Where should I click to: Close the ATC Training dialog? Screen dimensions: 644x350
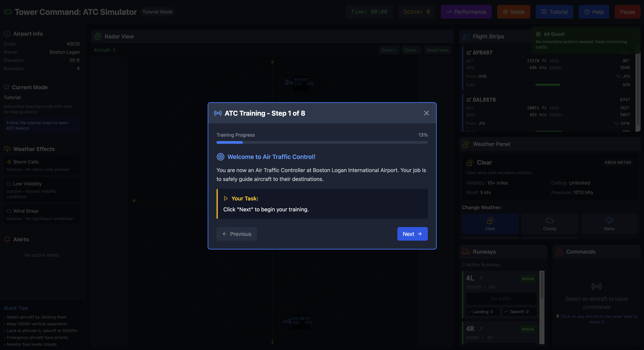426,113
